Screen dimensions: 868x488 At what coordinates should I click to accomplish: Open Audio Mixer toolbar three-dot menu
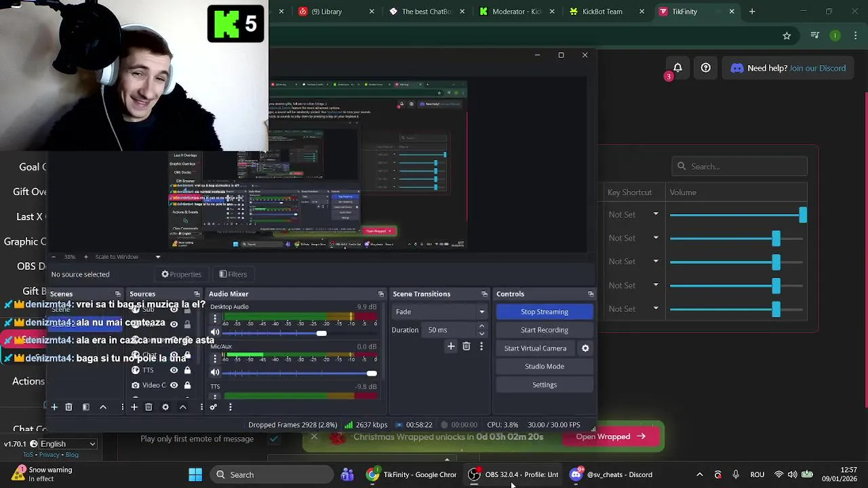point(230,407)
